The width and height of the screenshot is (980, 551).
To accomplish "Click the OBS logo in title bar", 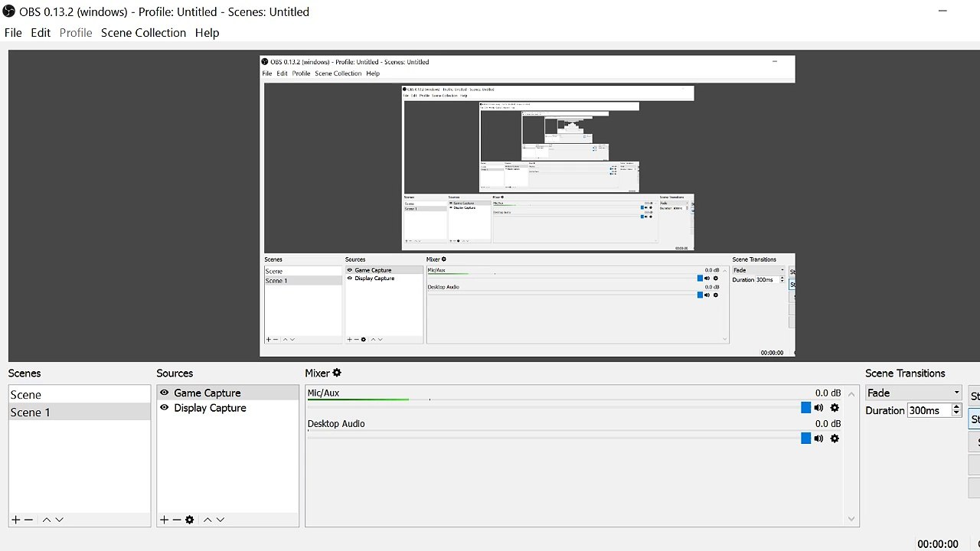I will coord(9,11).
